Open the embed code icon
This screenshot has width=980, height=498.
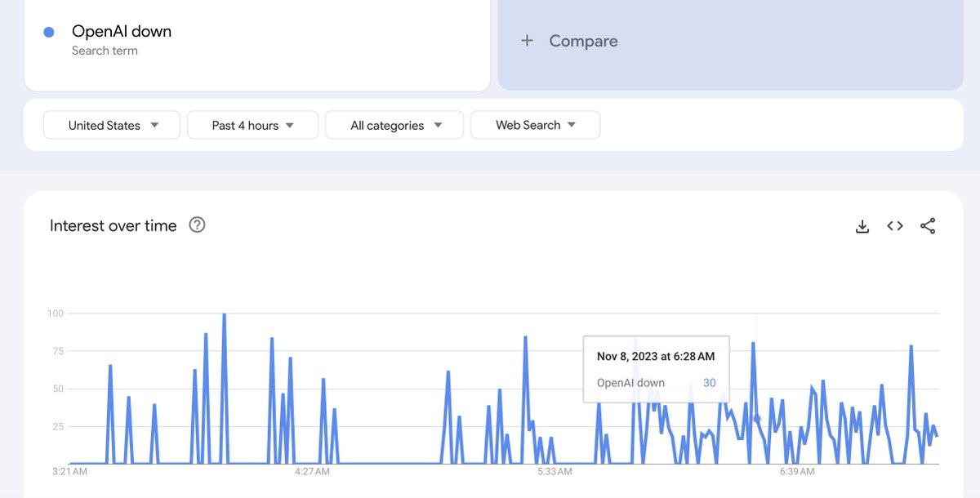[x=895, y=226]
